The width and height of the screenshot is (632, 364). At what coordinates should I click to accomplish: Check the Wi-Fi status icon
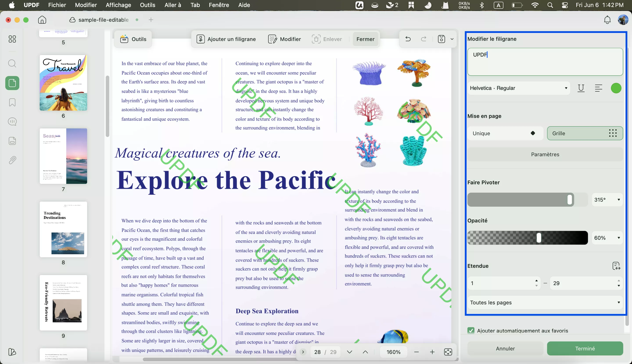click(535, 5)
